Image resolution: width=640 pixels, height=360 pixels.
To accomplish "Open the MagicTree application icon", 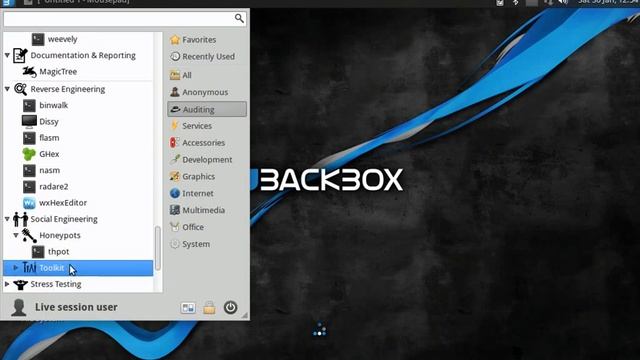I will click(29, 72).
